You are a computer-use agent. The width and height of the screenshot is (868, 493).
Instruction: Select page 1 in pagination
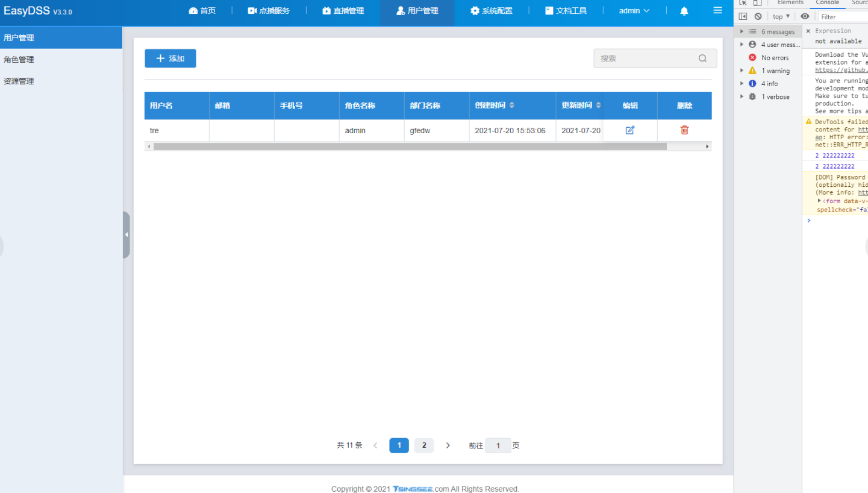[x=399, y=445]
